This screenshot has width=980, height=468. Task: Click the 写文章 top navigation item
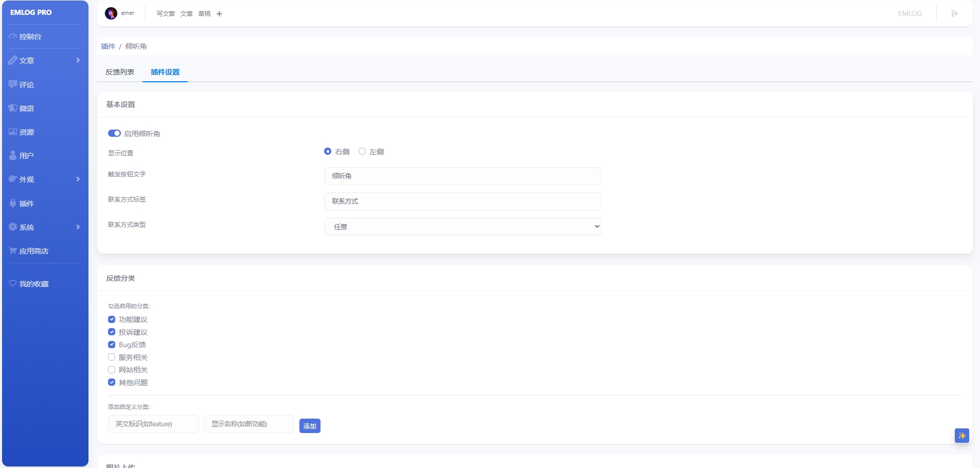pos(166,14)
